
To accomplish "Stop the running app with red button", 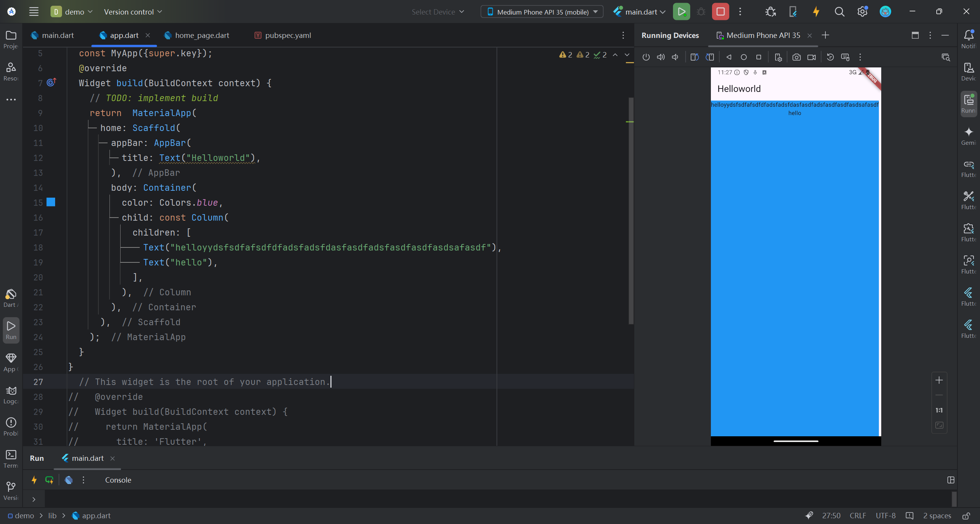I will (720, 12).
